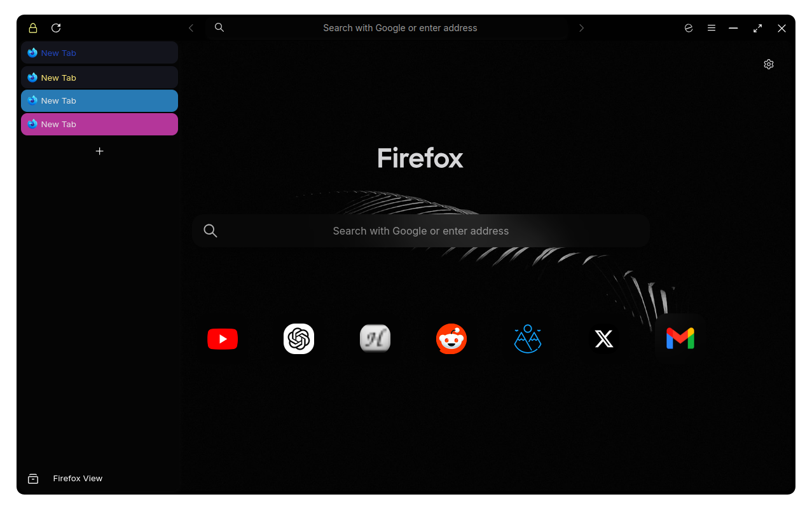
Task: Switch to the blue New Tab
Action: pyautogui.click(x=99, y=100)
